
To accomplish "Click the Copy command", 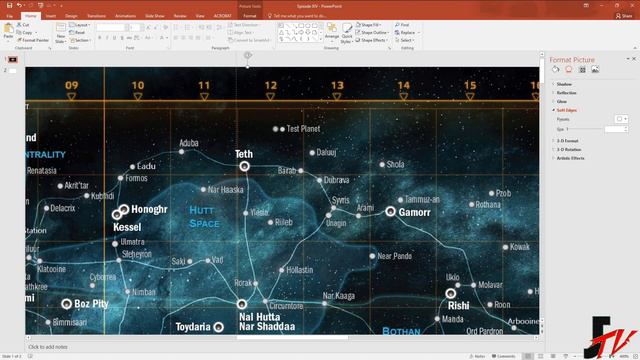I will [x=25, y=32].
